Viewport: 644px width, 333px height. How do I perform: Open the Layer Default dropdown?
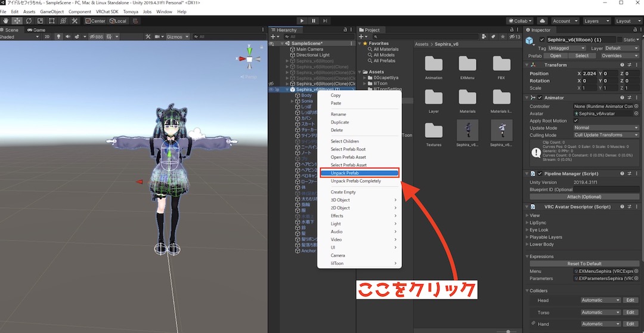pyautogui.click(x=622, y=48)
